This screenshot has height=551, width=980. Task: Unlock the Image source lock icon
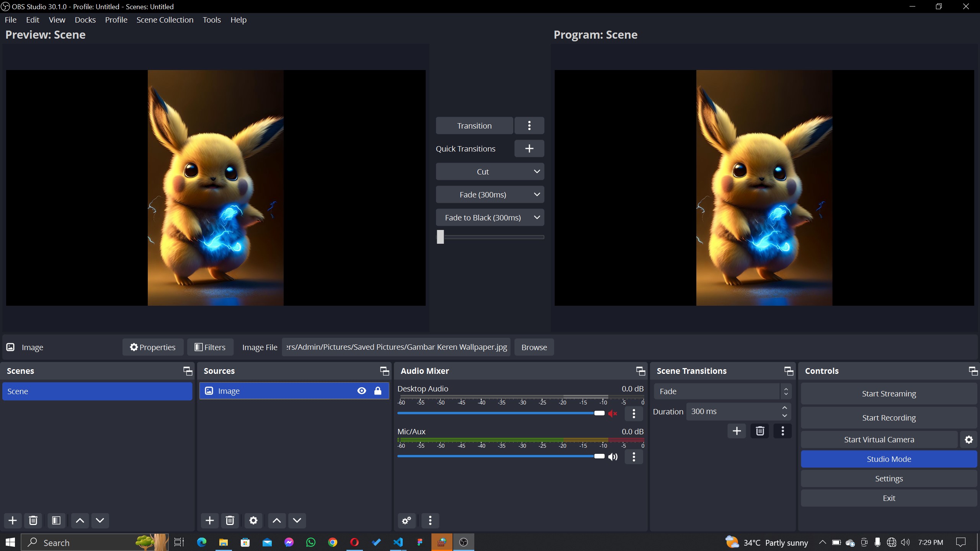[x=378, y=391]
